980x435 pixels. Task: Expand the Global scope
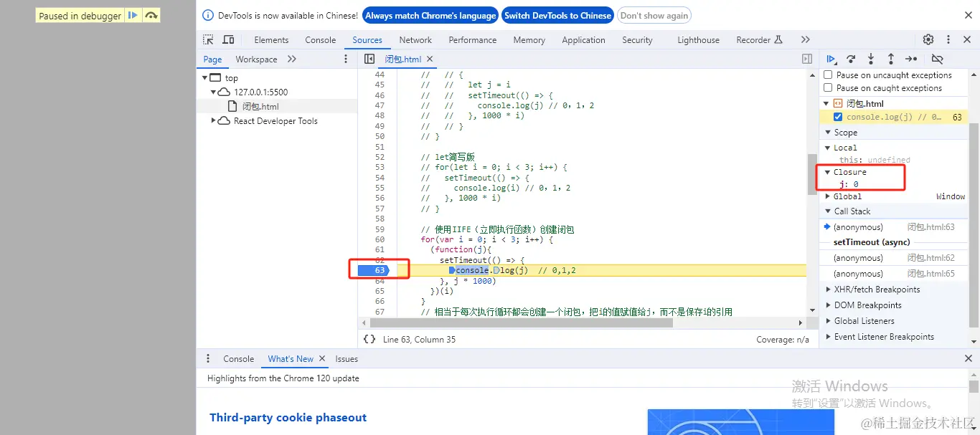[x=828, y=196]
